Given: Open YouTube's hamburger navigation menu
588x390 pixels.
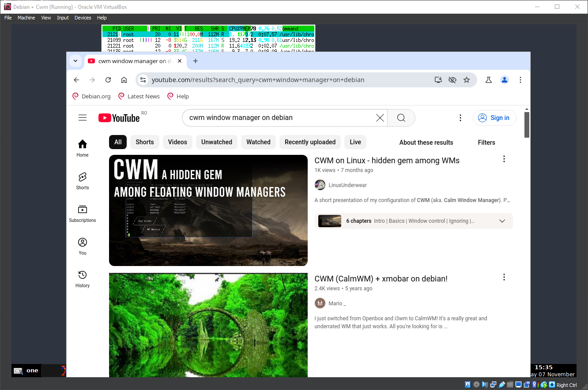Looking at the screenshot, I should tap(83, 117).
